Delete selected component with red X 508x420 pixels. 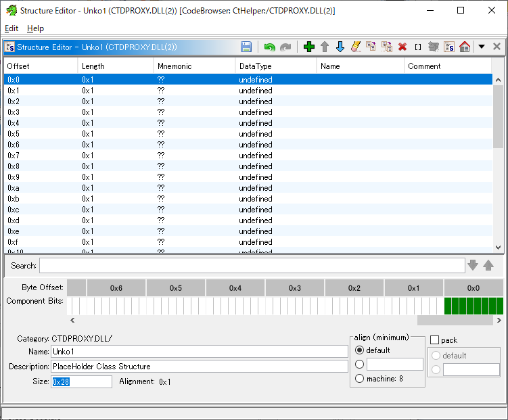[402, 47]
